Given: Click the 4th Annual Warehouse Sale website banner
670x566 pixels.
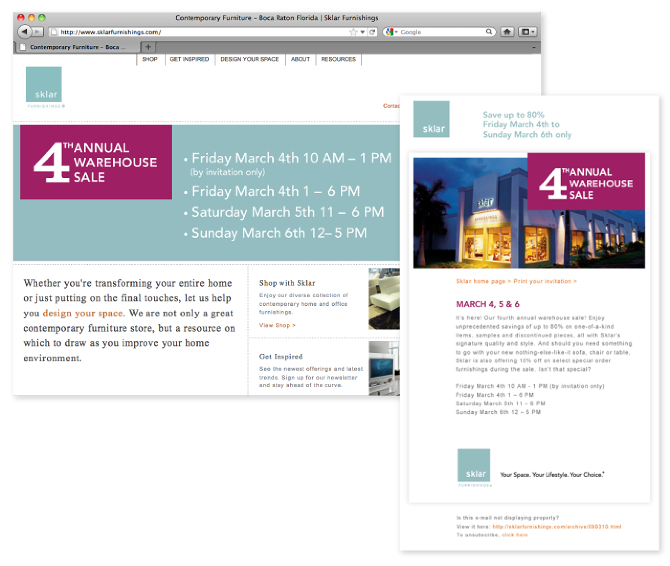Looking at the screenshot, I should pos(96,162).
